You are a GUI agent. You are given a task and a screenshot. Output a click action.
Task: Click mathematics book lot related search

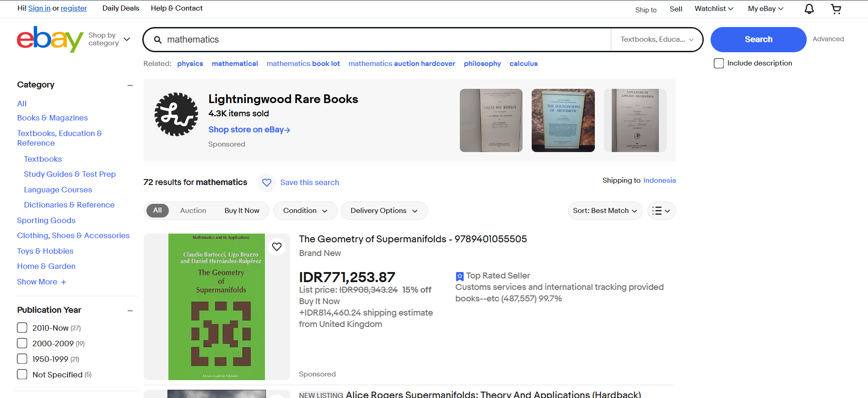(x=303, y=64)
